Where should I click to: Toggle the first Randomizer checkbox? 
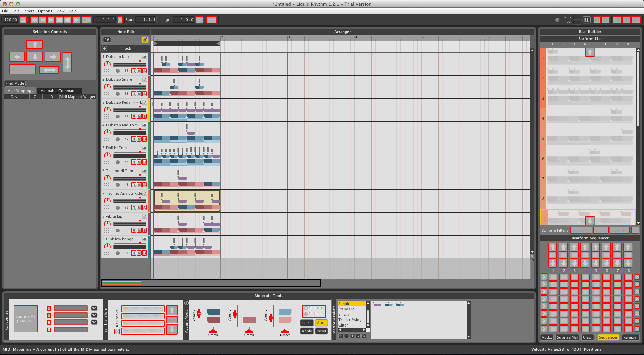pyautogui.click(x=49, y=308)
